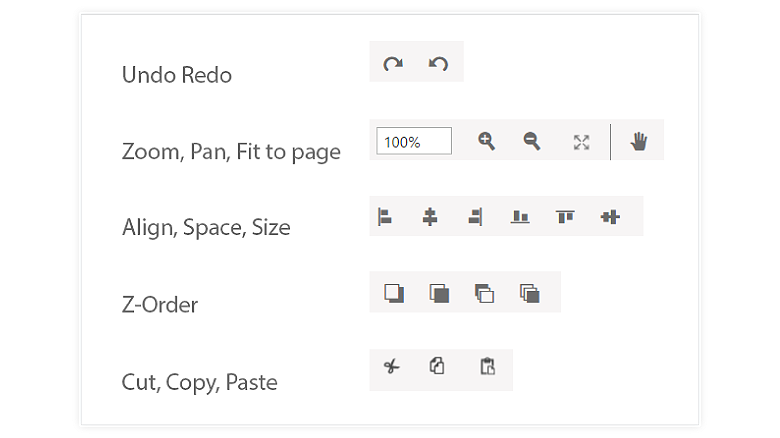780x438 pixels.
Task: Click Z-Order icon with white square in front
Action: [x=394, y=293]
